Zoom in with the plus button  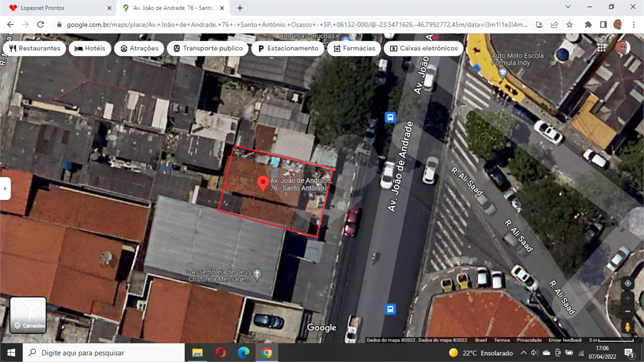click(x=627, y=298)
